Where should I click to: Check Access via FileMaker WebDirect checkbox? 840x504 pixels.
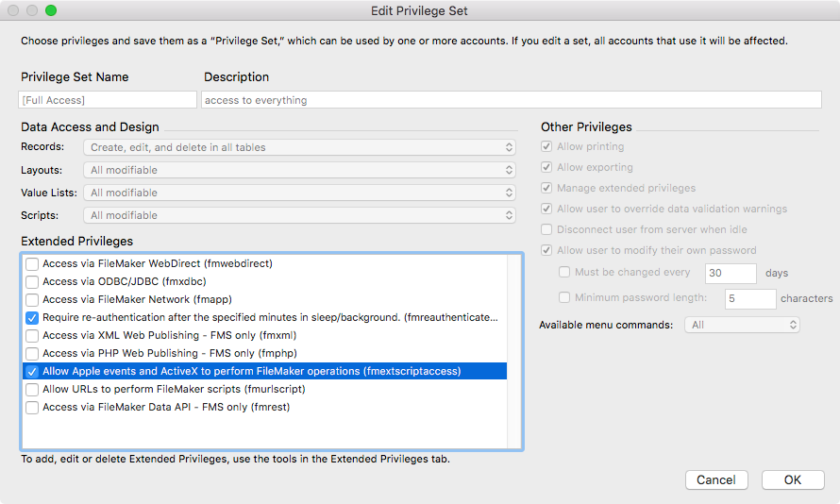pos(32,264)
